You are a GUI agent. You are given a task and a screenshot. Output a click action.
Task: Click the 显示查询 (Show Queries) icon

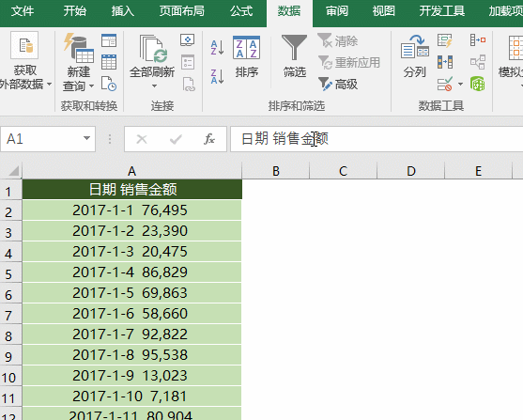[x=109, y=40]
